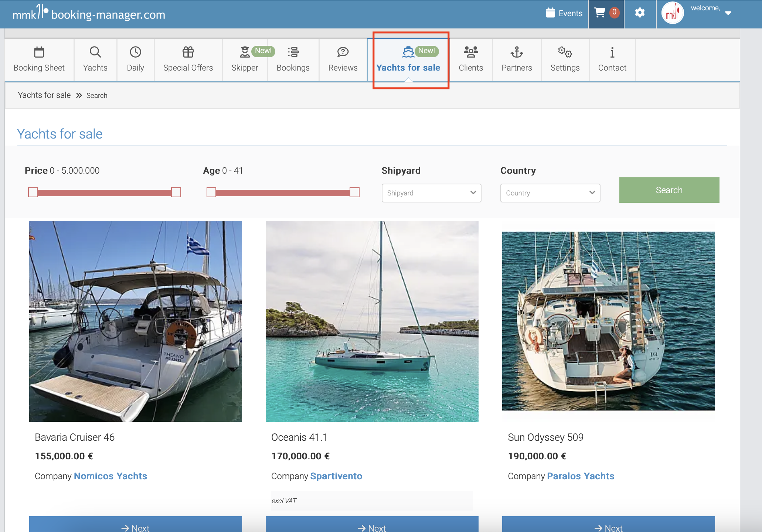This screenshot has width=762, height=532.
Task: Open the Paralos Yachts company link
Action: click(x=581, y=476)
